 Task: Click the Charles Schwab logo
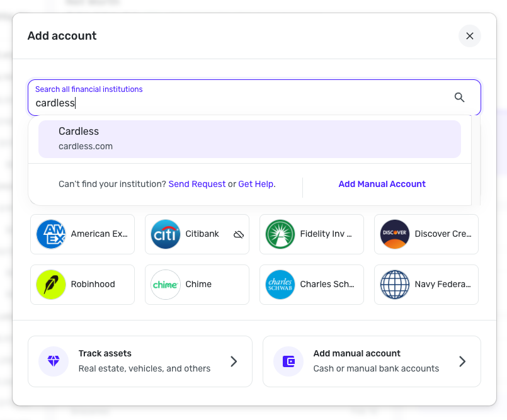click(280, 285)
